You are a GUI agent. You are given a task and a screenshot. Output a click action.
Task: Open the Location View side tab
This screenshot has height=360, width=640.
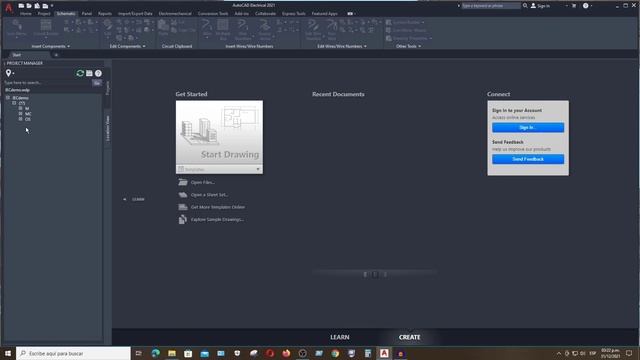coord(108,128)
